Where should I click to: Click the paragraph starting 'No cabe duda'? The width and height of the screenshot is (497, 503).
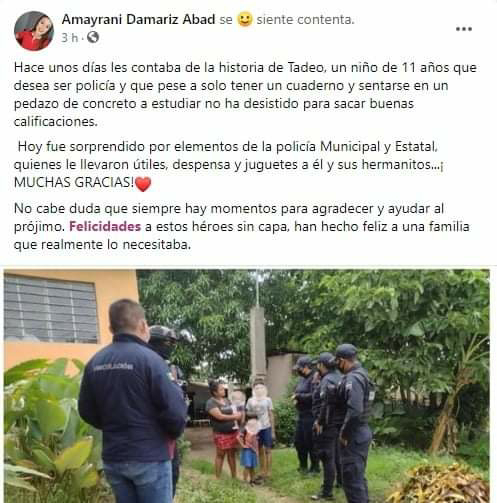tap(242, 227)
